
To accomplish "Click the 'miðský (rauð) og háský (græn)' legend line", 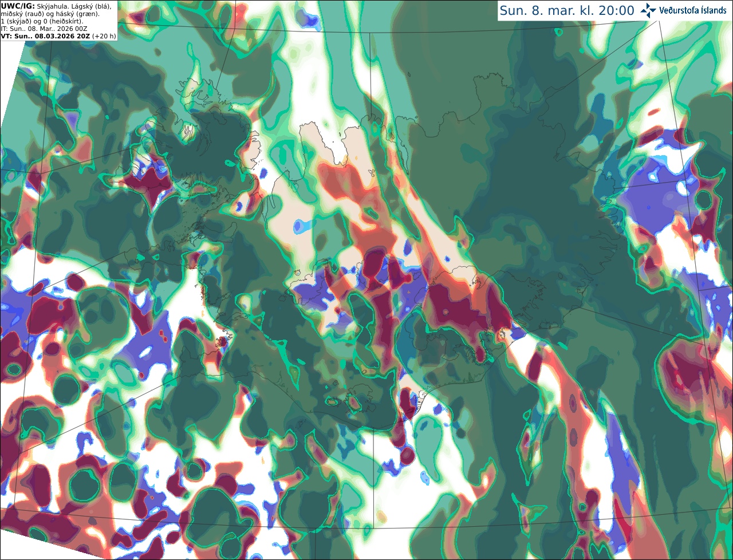I will pos(50,14).
